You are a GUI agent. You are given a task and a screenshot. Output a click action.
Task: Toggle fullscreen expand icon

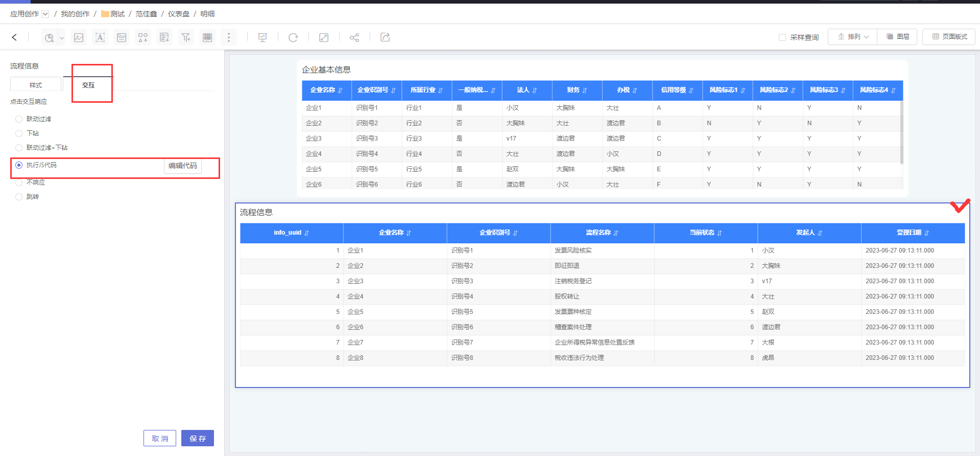[x=324, y=37]
